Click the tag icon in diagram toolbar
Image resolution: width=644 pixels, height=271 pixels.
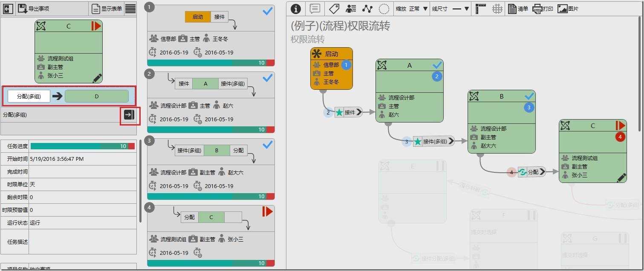coord(334,9)
